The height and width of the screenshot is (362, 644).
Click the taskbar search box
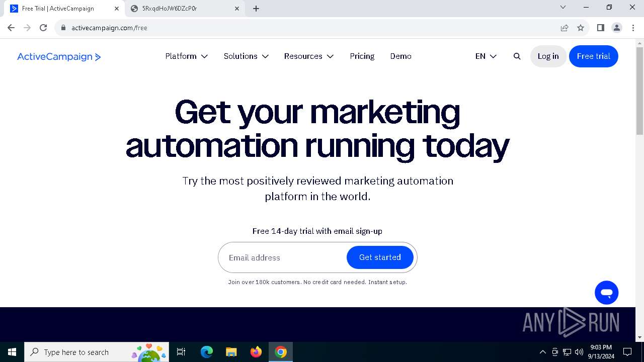tap(97, 352)
